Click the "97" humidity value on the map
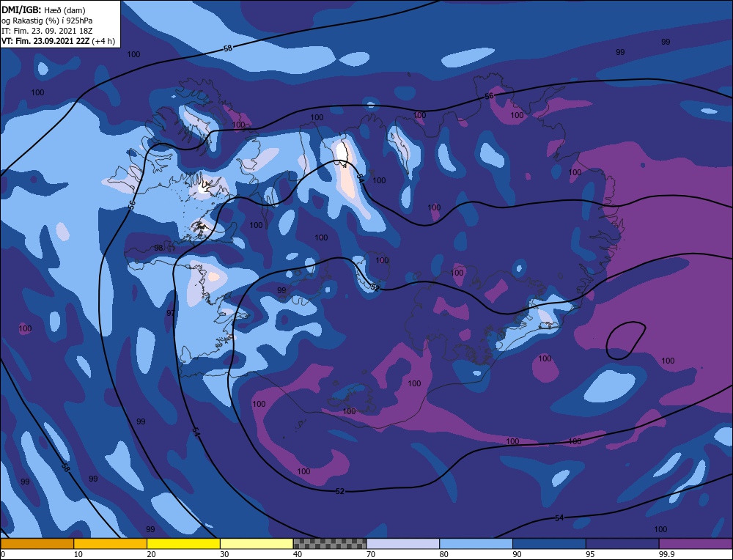 coord(171,313)
